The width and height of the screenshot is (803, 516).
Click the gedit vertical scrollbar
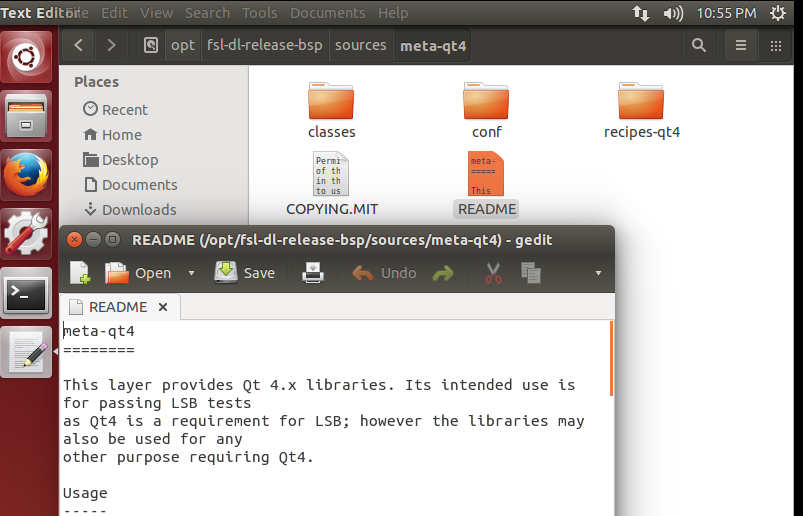pos(611,359)
